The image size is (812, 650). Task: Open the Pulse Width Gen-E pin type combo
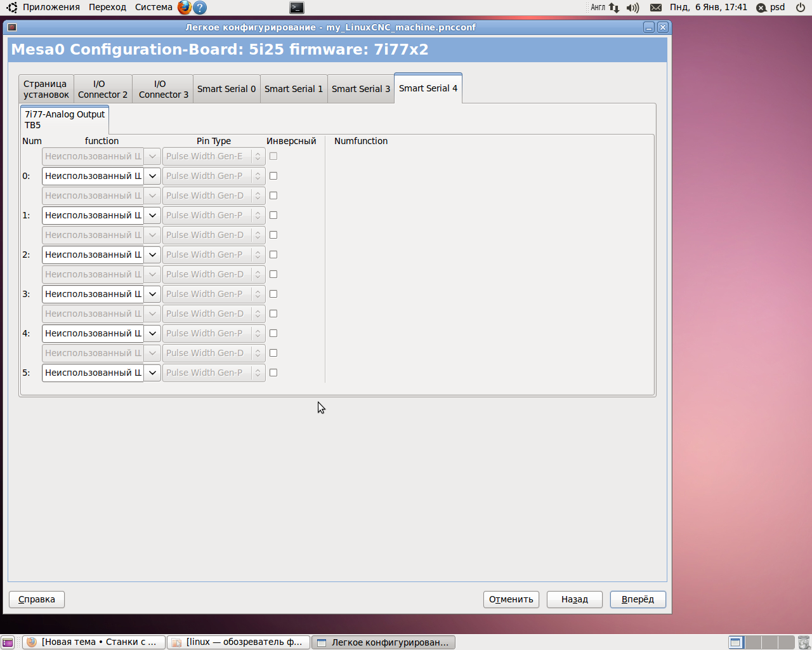click(214, 156)
